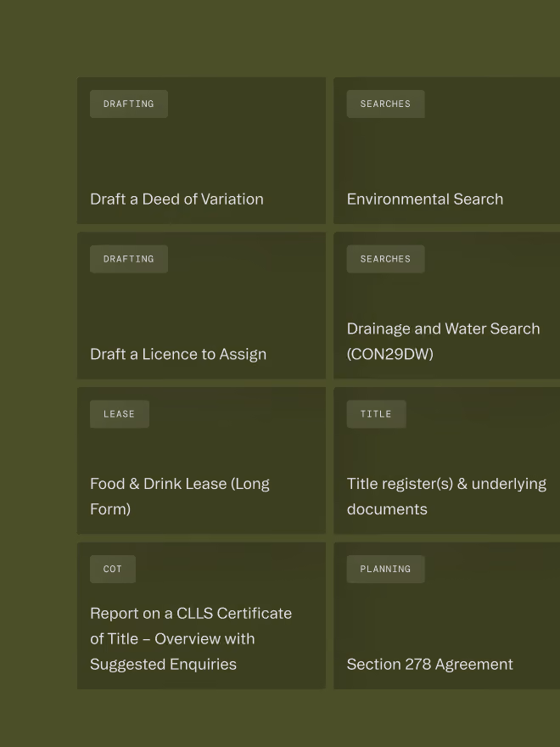The image size is (560, 747).
Task: Open the Section 278 Agreement title
Action: [430, 664]
